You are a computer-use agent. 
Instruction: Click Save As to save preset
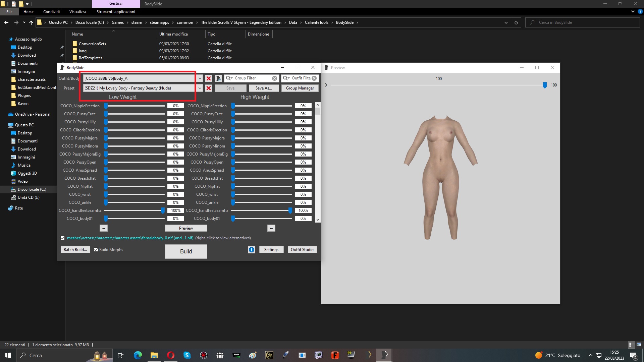pyautogui.click(x=264, y=88)
